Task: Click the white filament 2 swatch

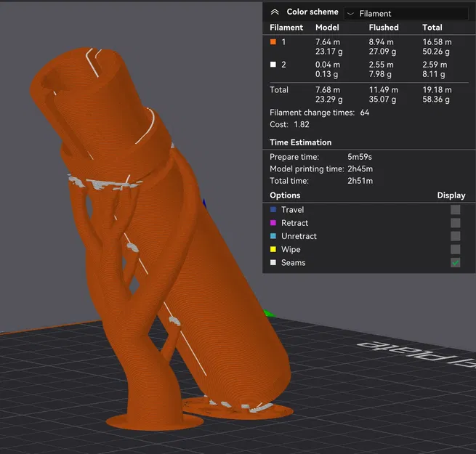Action: pos(273,65)
